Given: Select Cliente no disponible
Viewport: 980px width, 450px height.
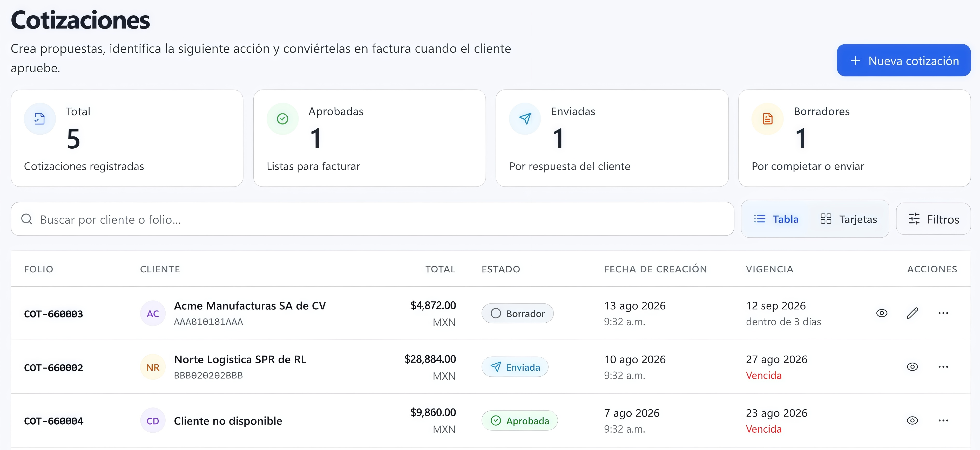Looking at the screenshot, I should (x=228, y=421).
